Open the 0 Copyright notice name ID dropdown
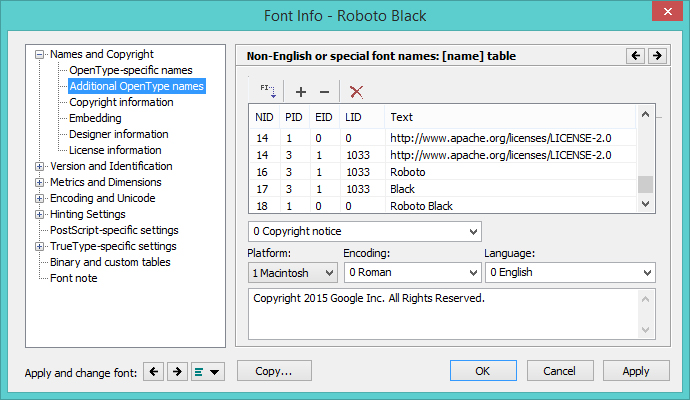Viewport: 690px width, 400px height. tap(364, 232)
